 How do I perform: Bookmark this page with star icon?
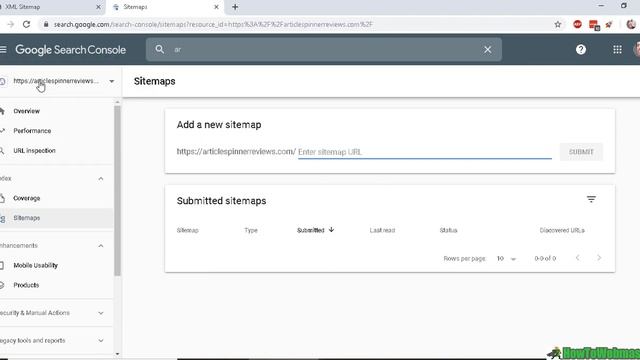pos(558,24)
